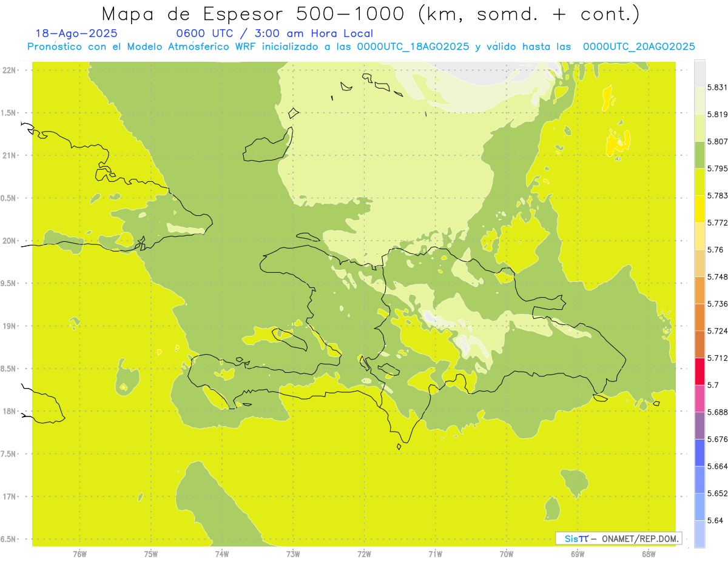This screenshot has height=562, width=728.
Task: Click the longitude label 68W
Action: click(x=649, y=554)
